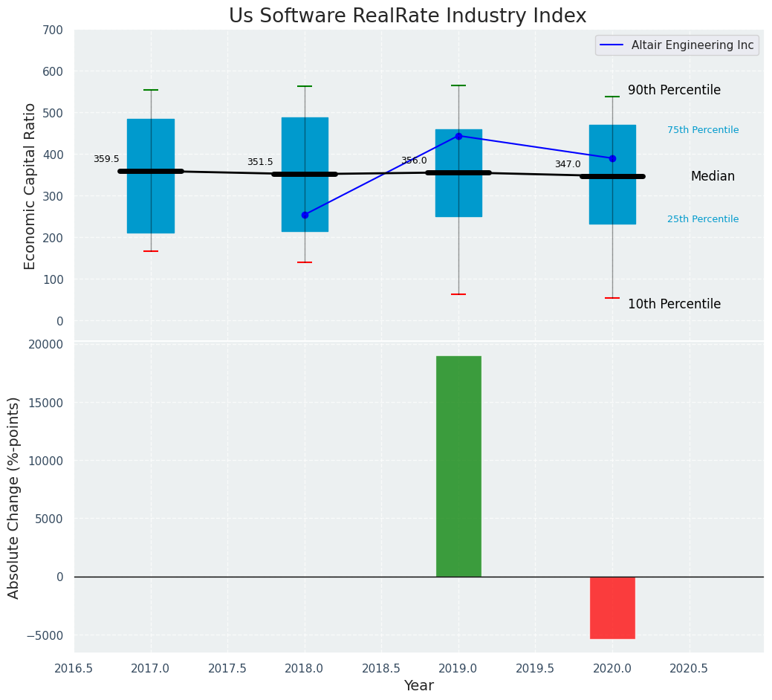
Task: Click the 351.5 median value label
Action: 260,162
